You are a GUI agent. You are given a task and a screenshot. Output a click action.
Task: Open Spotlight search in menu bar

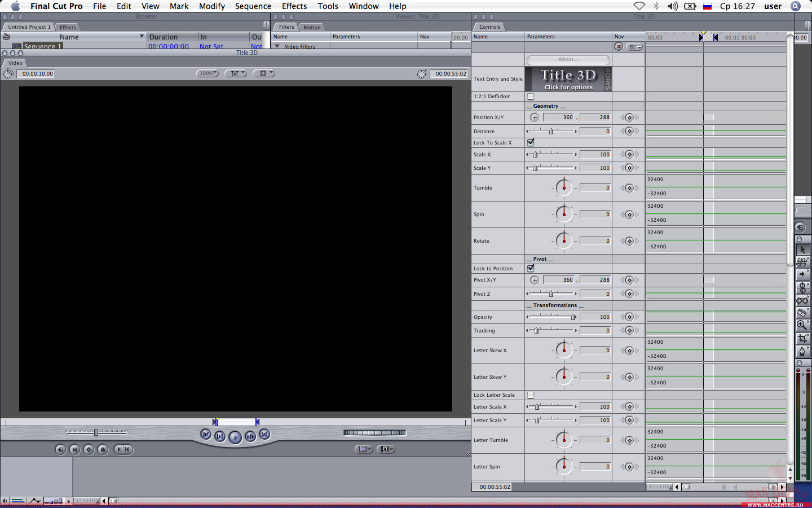pyautogui.click(x=795, y=6)
